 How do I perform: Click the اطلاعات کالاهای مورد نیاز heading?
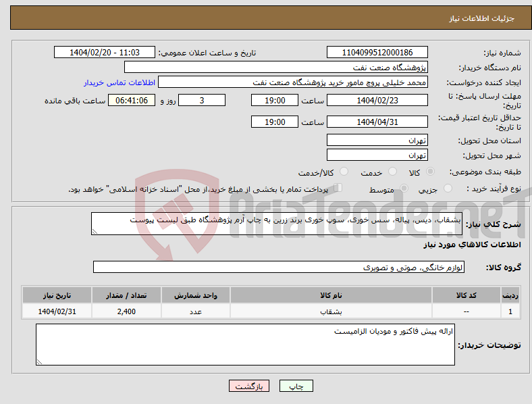(x=472, y=245)
